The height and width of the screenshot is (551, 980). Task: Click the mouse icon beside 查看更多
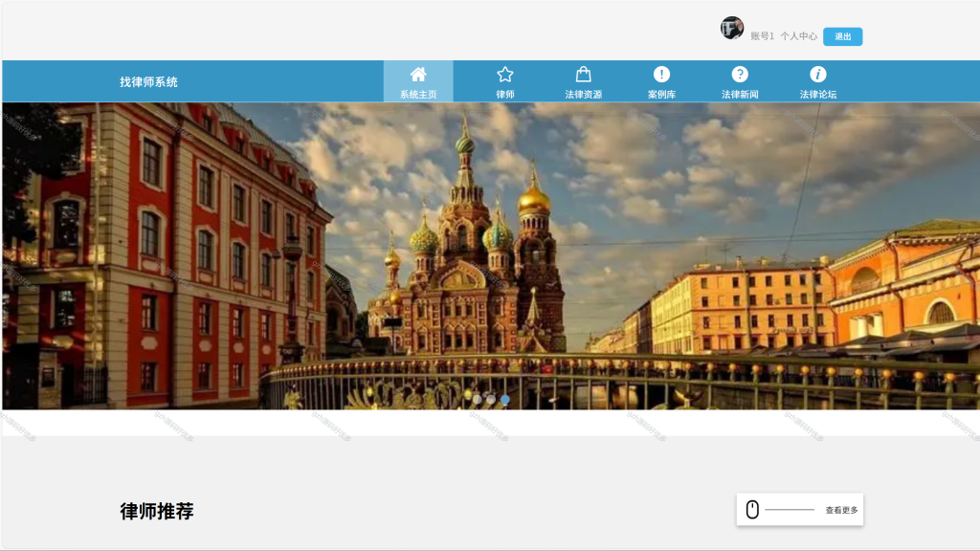click(x=752, y=510)
